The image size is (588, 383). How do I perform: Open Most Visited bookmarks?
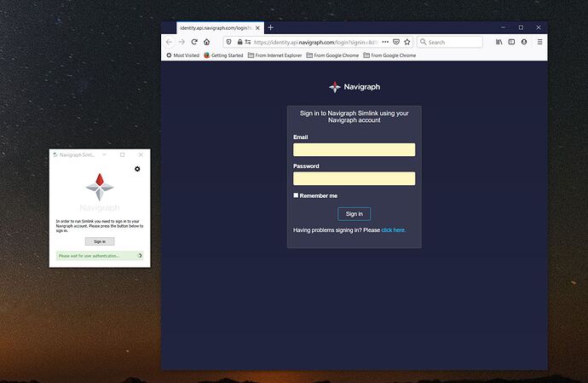tap(182, 55)
